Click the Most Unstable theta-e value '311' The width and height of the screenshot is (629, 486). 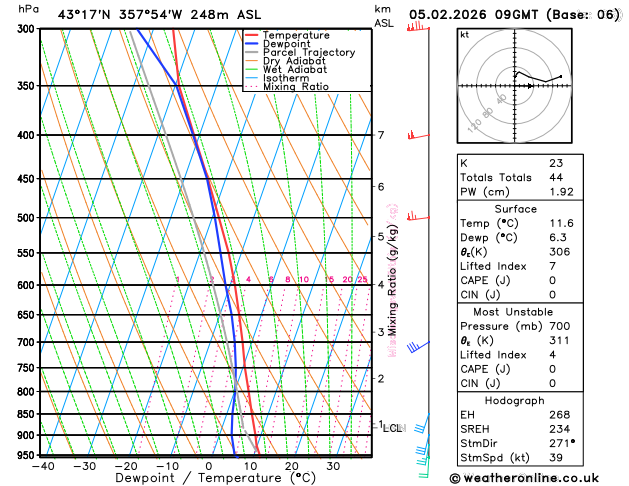[560, 340]
